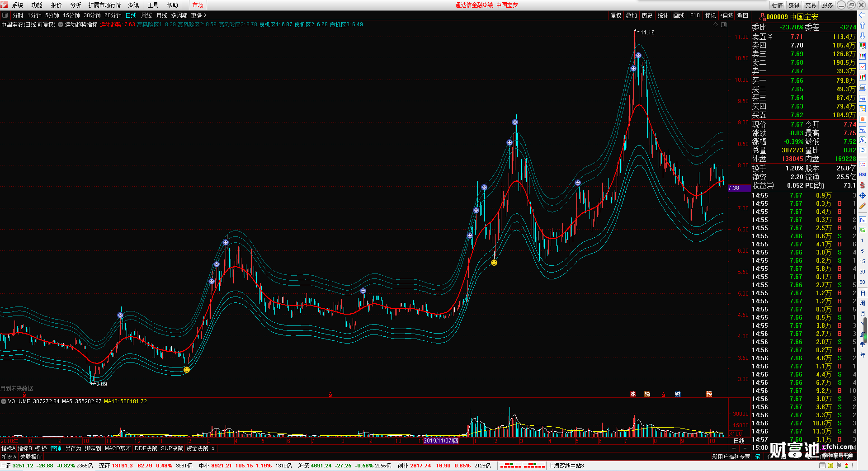The height and width of the screenshot is (471, 868).
Task: Click the plus zoom-in button below volume scale
Action: pos(734,448)
